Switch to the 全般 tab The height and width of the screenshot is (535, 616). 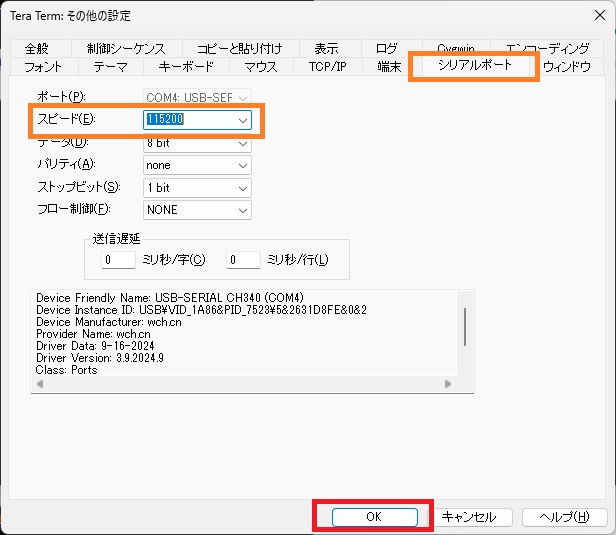coord(37,49)
